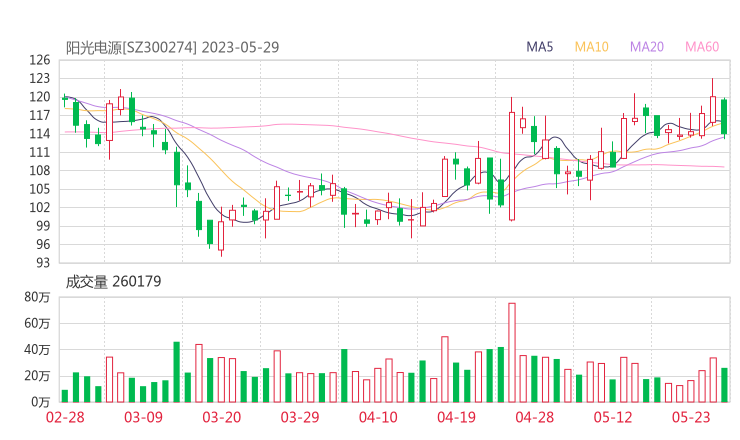Click the chart title 阳光电源[SZ300274] 2023-05-29
The width and height of the screenshot is (740, 440).
[x=172, y=47]
